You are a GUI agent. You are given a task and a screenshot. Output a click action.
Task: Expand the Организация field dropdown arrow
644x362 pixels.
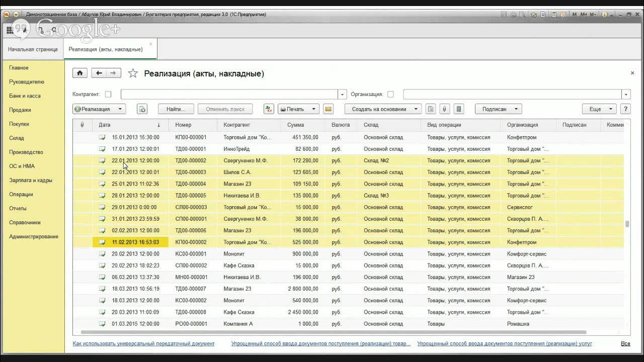coord(626,95)
